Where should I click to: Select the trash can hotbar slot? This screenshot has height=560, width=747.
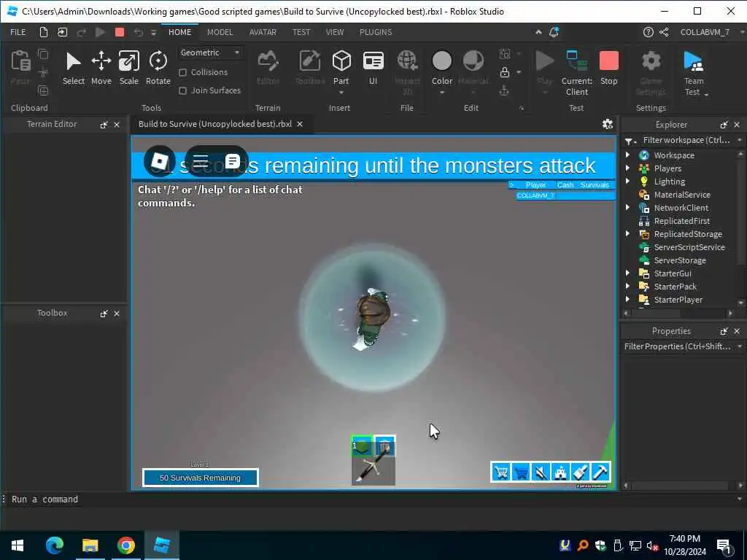click(384, 446)
